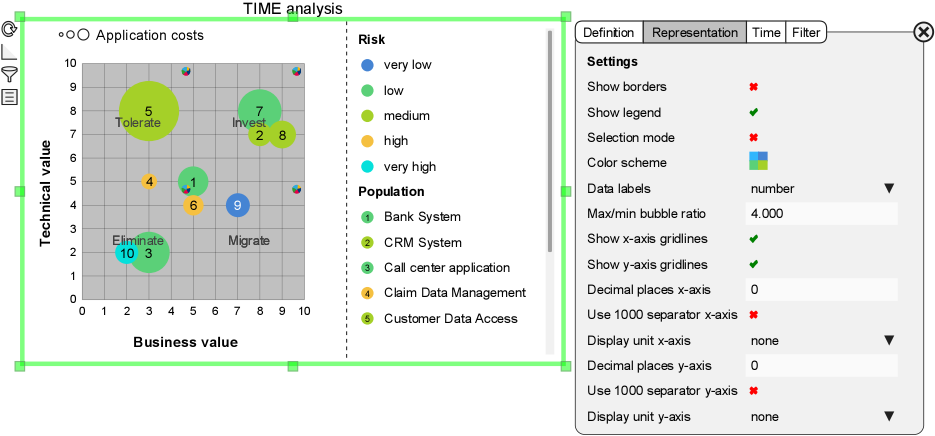
Task: Toggle the Show legend checkmark
Action: tap(754, 112)
